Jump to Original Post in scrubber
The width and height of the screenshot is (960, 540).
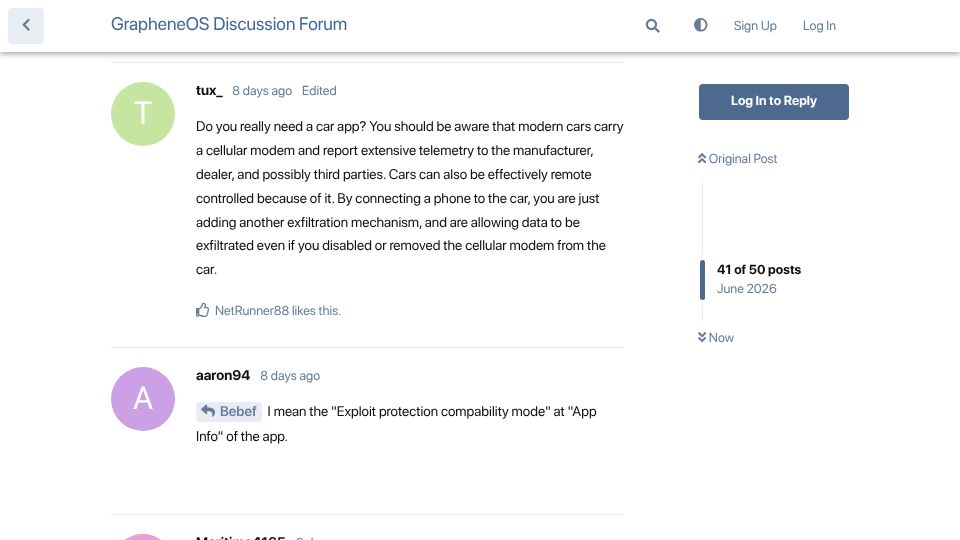pos(737,159)
